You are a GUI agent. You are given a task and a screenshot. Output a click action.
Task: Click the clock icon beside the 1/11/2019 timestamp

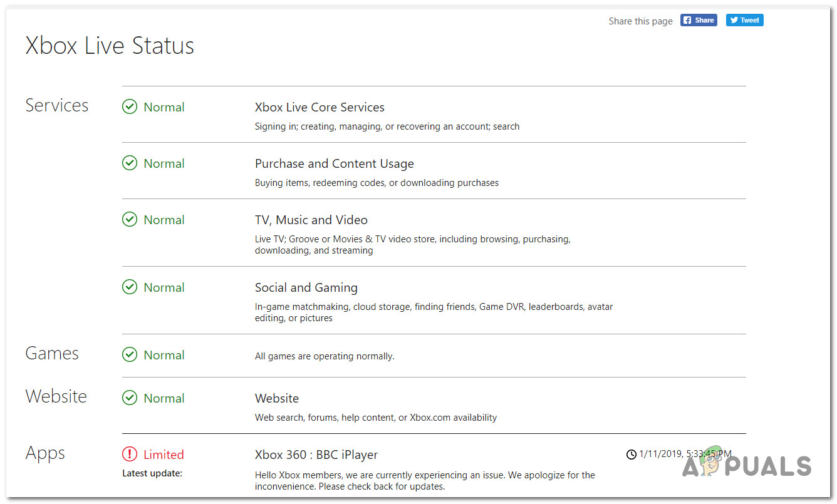coord(632,455)
